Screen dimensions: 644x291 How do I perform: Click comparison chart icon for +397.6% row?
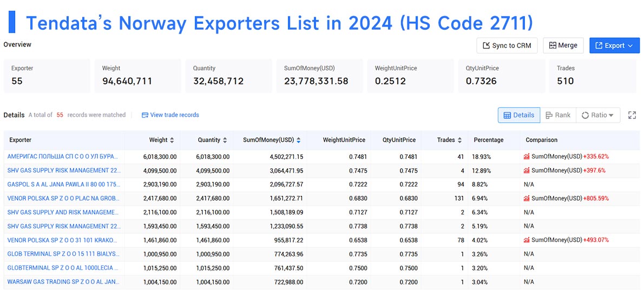point(527,170)
